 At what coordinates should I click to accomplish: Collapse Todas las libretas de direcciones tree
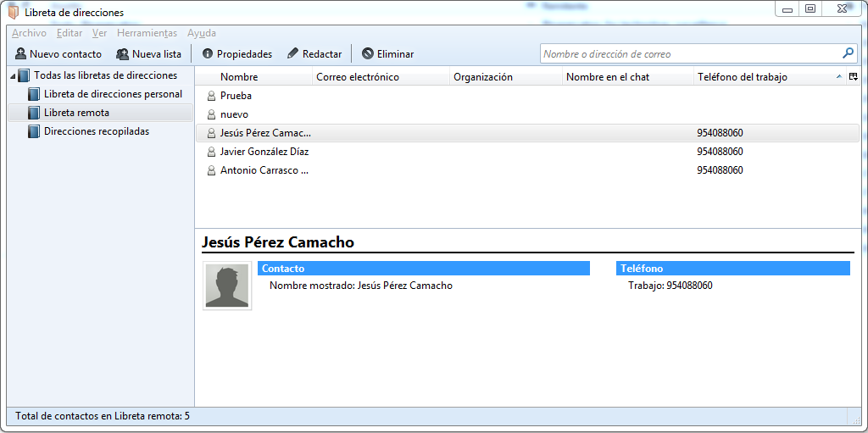pyautogui.click(x=13, y=76)
